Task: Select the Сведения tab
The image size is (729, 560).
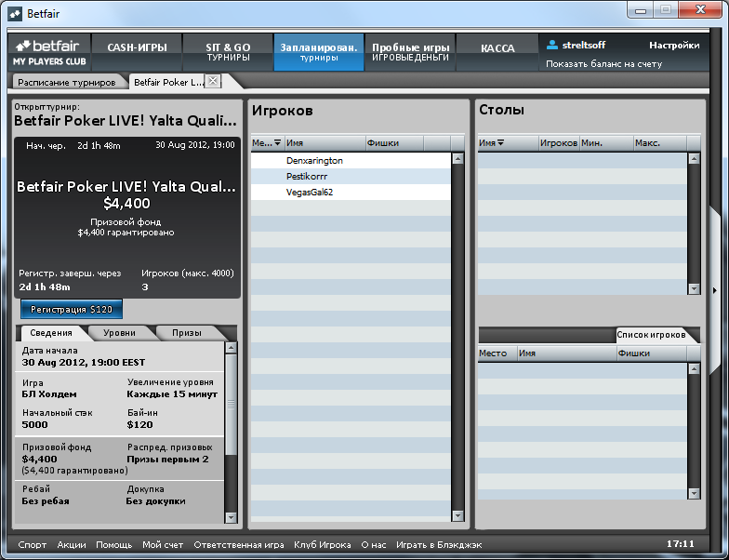Action: (51, 333)
